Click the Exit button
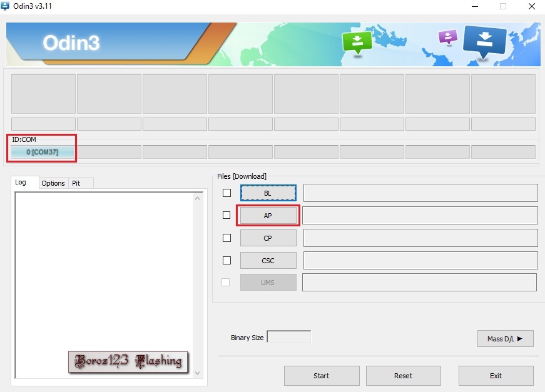The width and height of the screenshot is (545, 392). point(496,376)
